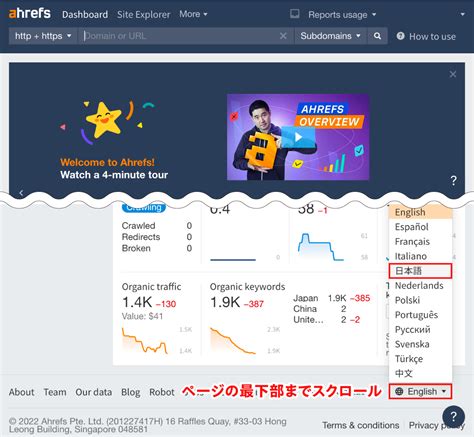Play the Ahrefs Overview video
The image size is (474, 437).
pyautogui.click(x=298, y=137)
